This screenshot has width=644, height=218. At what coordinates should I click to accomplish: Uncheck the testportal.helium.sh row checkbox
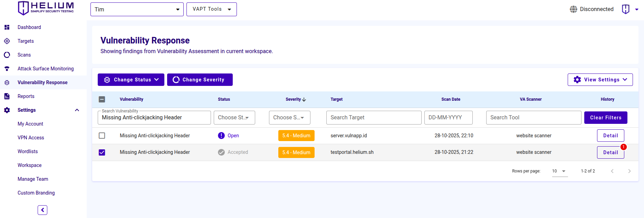click(102, 152)
